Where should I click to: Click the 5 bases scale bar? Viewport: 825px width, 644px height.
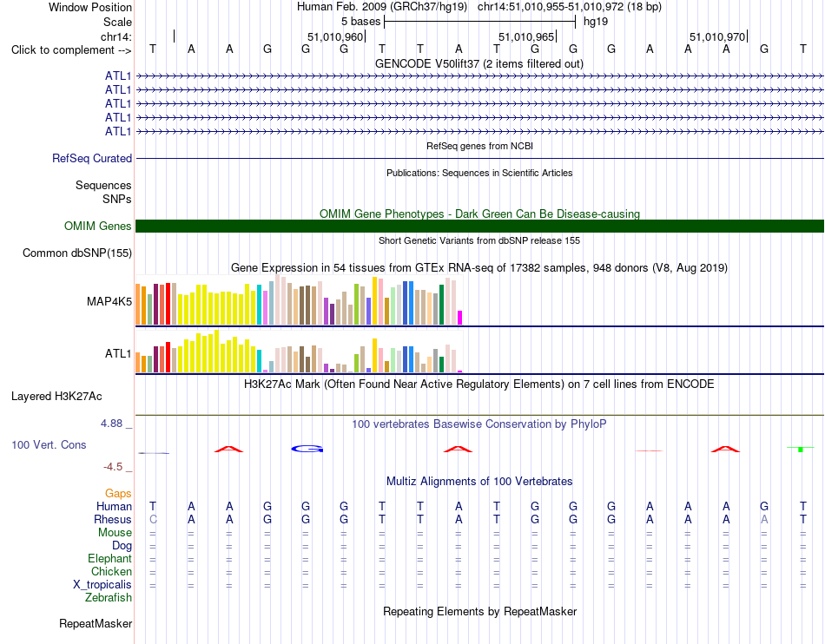480,22
